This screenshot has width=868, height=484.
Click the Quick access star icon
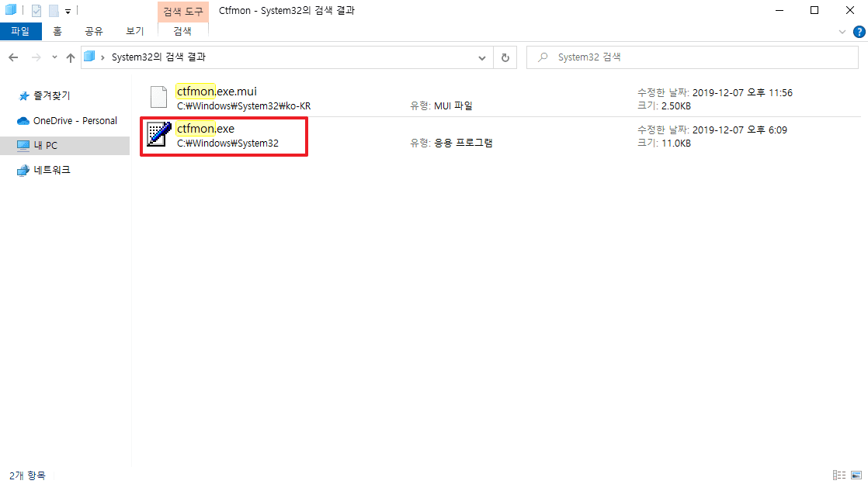[24, 96]
